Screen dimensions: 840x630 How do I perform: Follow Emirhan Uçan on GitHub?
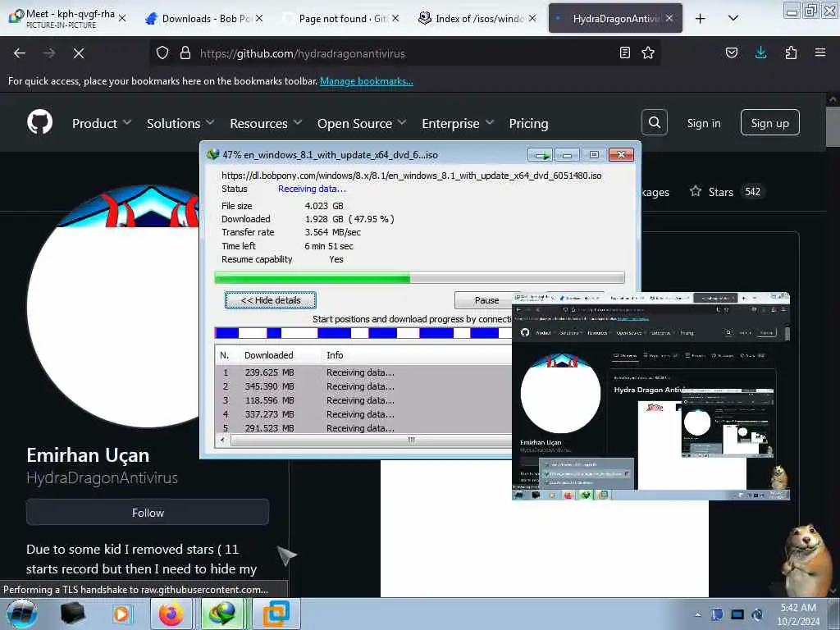(x=148, y=512)
